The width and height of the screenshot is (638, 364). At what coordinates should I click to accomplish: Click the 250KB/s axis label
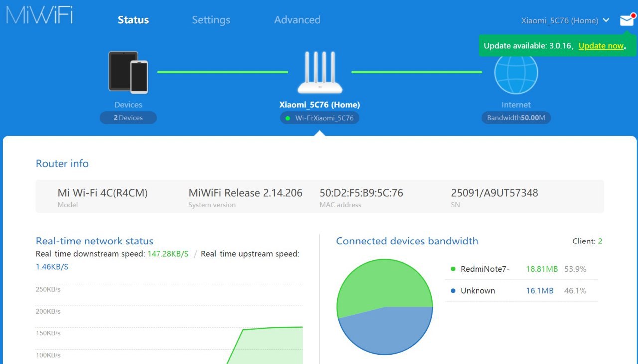(48, 289)
